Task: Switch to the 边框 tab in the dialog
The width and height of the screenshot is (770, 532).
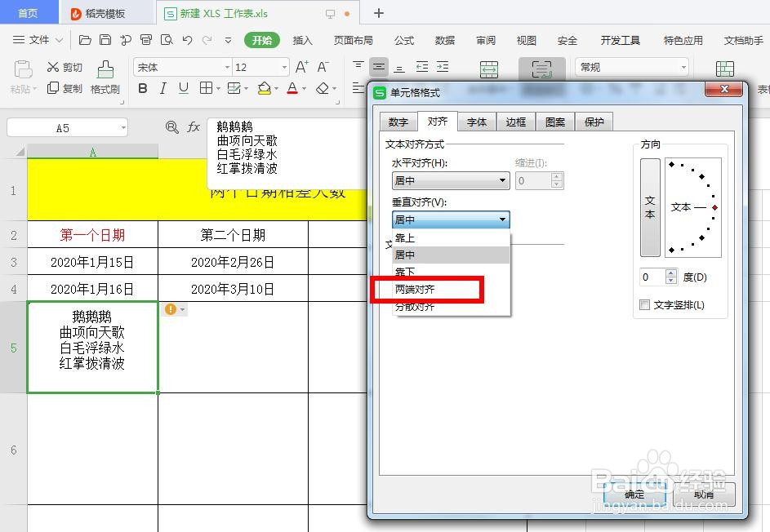Action: coord(515,122)
